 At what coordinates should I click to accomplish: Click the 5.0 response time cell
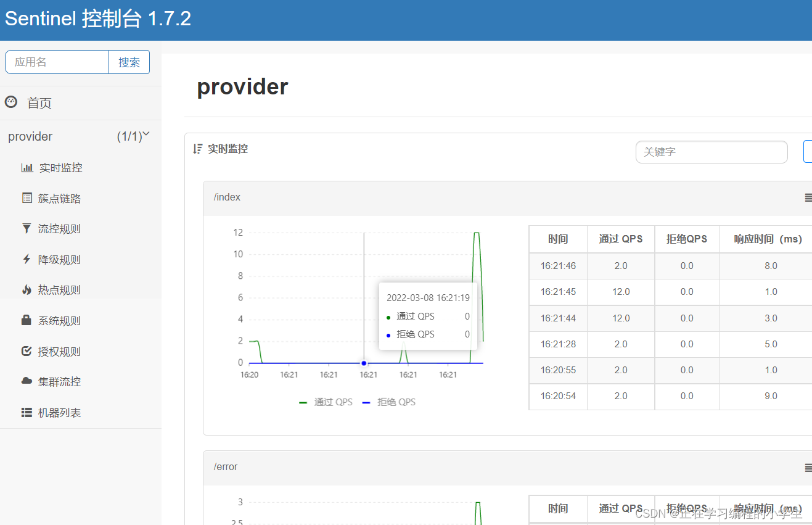click(771, 344)
